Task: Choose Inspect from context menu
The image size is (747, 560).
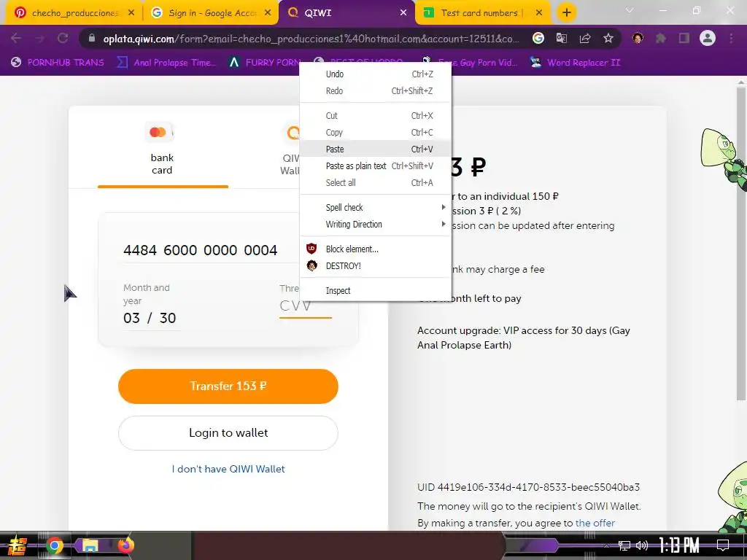Action: [x=376, y=290]
